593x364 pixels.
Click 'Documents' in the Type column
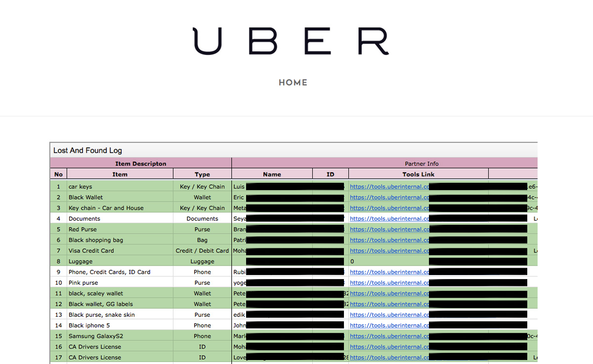coord(202,219)
